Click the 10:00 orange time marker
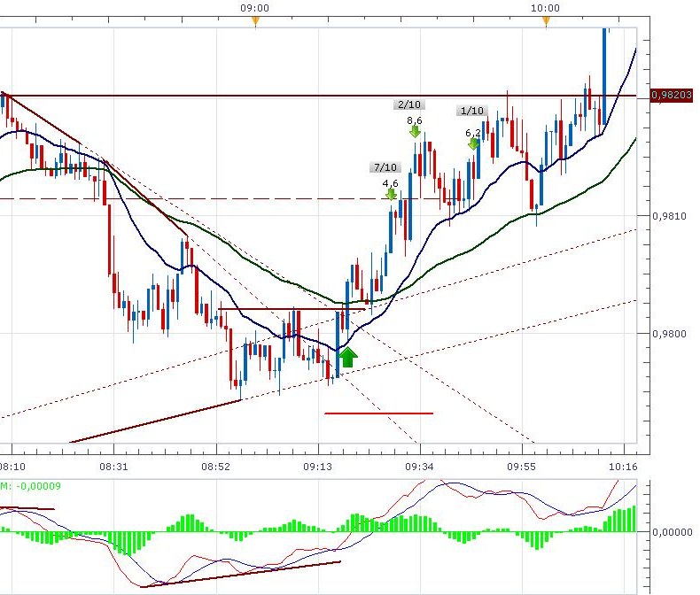This screenshot has width=700, height=595. pyautogui.click(x=547, y=21)
